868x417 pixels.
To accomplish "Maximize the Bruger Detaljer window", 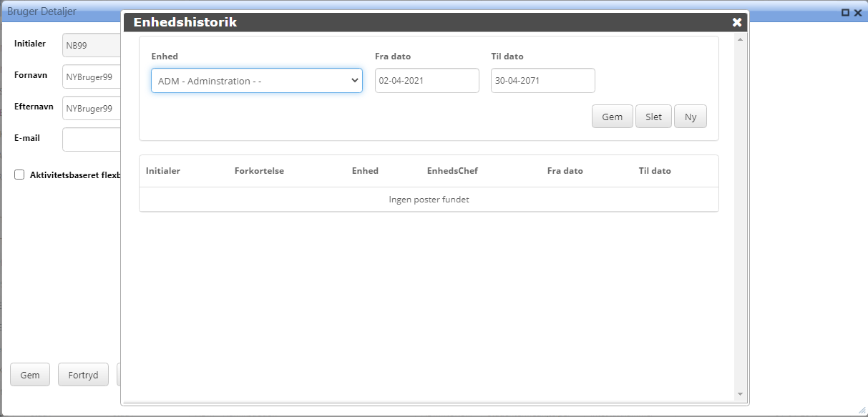I will click(845, 12).
